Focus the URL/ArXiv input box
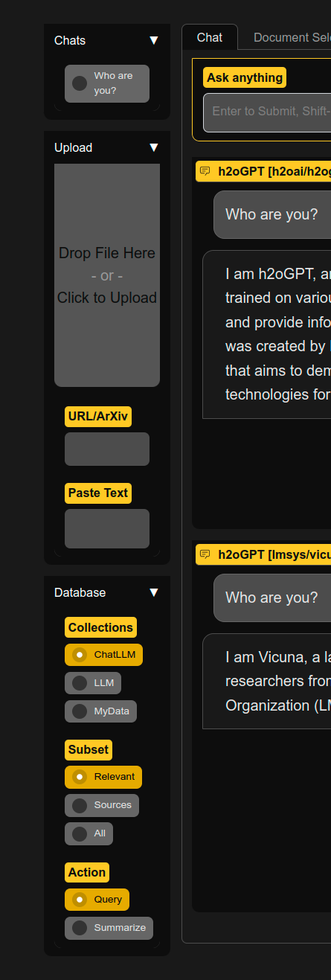The height and width of the screenshot is (980, 331). (107, 449)
